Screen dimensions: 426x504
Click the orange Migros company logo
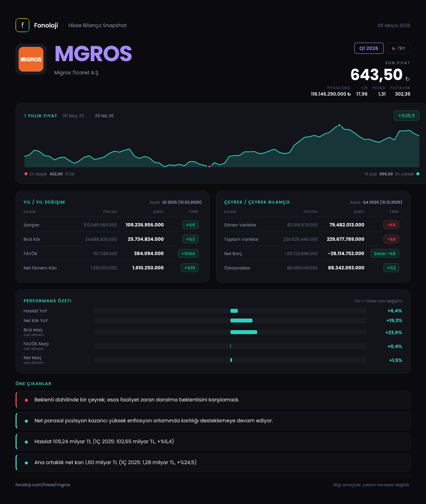[31, 59]
